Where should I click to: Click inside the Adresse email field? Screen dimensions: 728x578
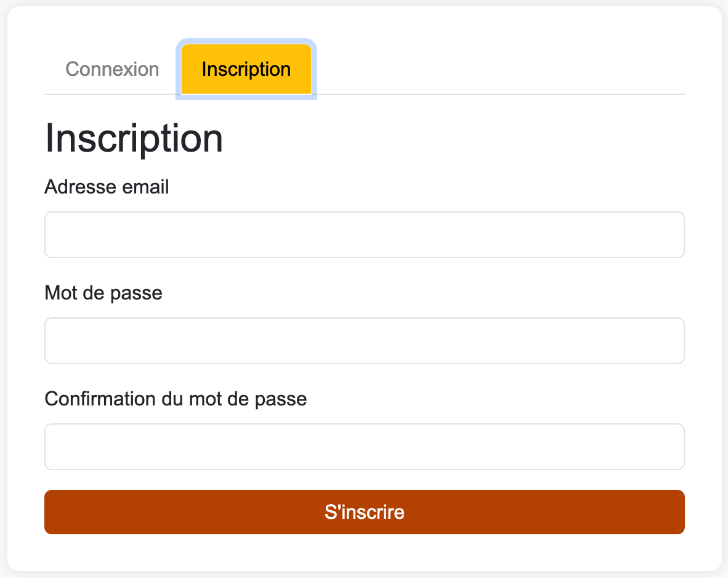click(x=364, y=234)
